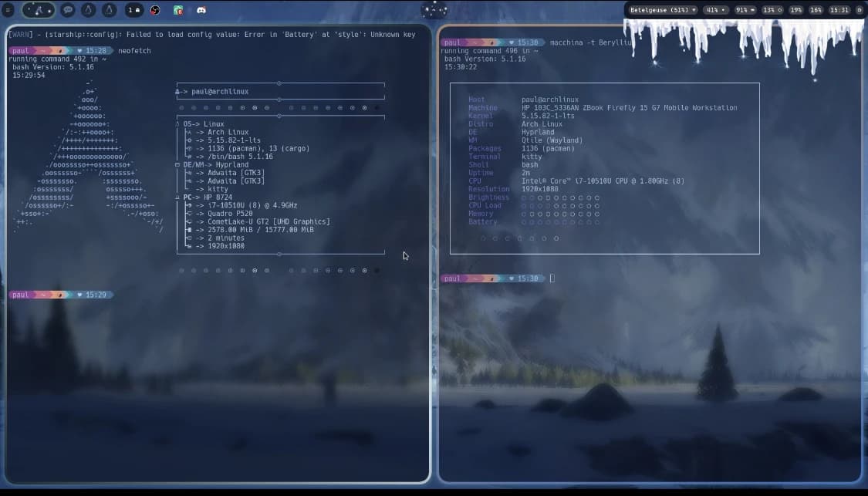Expand the 41% module dropdown
Screen dimensions: 868x496
tap(714, 10)
